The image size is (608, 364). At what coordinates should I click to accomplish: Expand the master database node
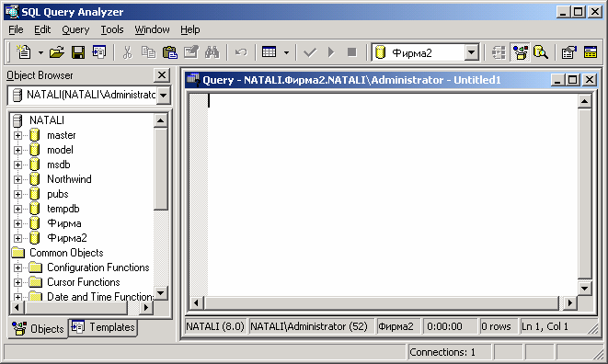pyautogui.click(x=17, y=135)
